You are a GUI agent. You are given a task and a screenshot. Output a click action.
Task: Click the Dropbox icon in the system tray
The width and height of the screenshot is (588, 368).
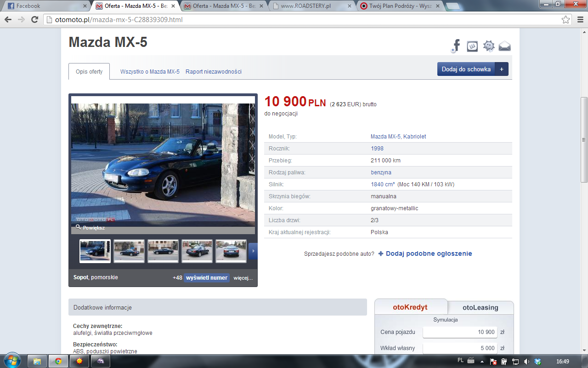537,361
